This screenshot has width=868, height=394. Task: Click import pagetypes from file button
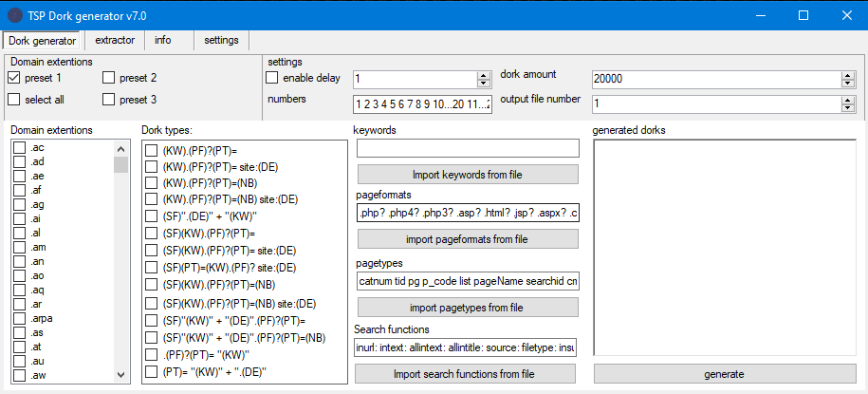click(468, 308)
